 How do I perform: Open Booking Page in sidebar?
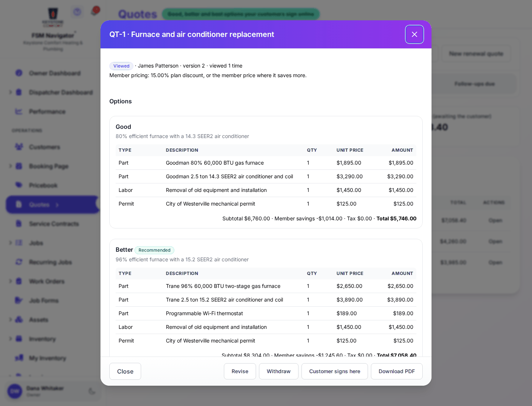click(49, 166)
